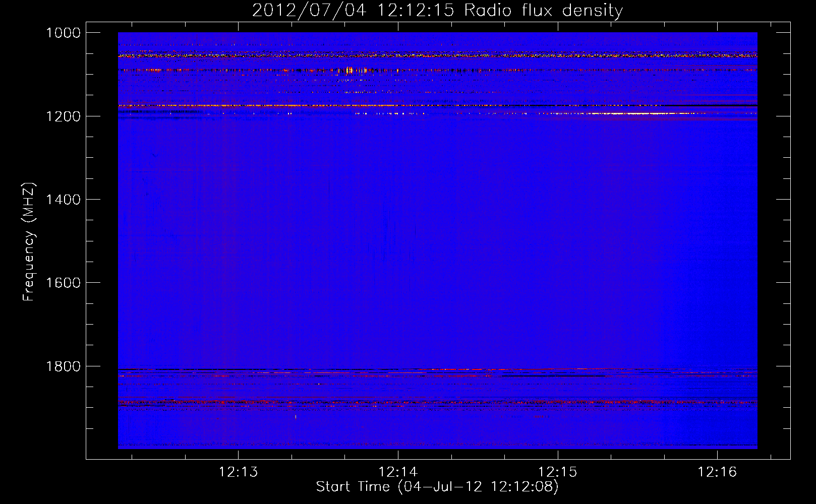Click the 12:15 time tick label
Screen dimensions: 816x504
tap(557, 472)
